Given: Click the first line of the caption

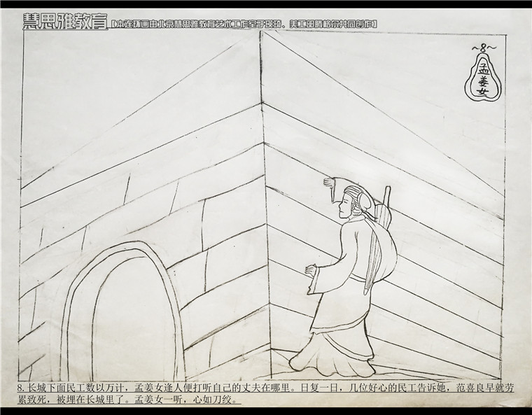Looking at the screenshot, I should click(x=265, y=387).
